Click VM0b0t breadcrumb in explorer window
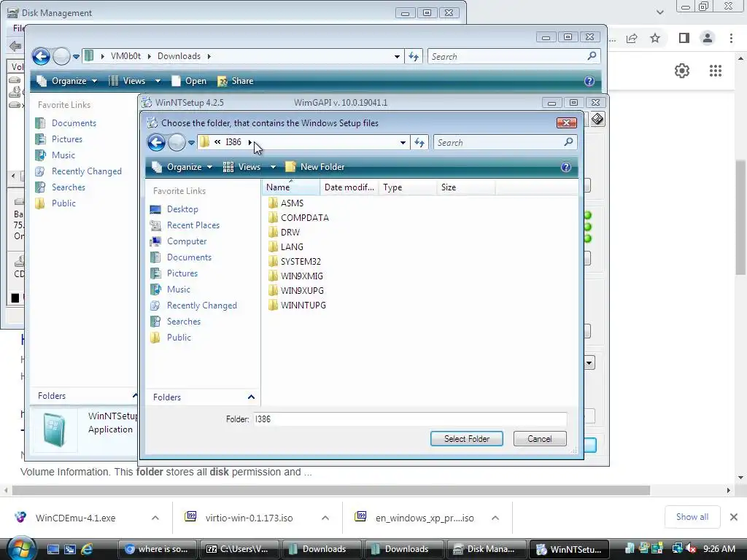Viewport: 747px width, 560px height. [x=125, y=56]
